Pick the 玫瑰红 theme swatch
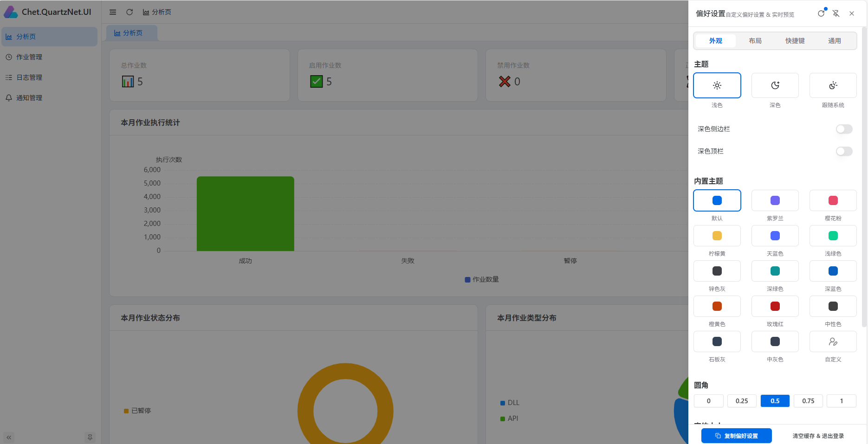This screenshot has width=868, height=444. coord(775,306)
